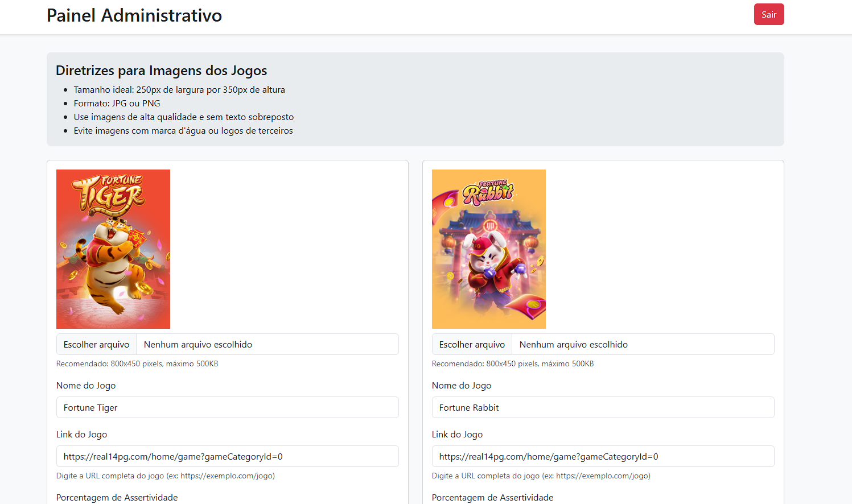Viewport: 852px width, 504px height.
Task: Click the URL hint text under Tiger link
Action: click(165, 476)
